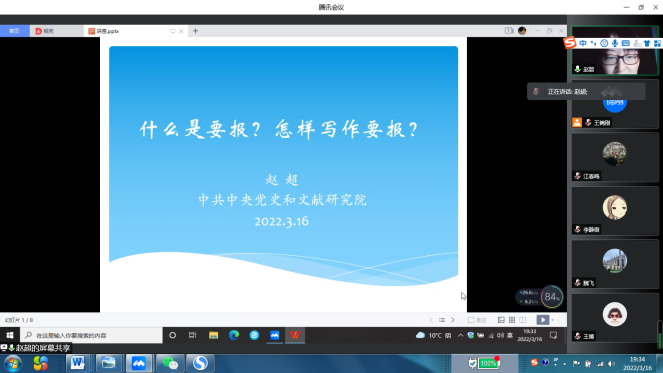Go to the previous slide using the left chevron

coord(431,320)
